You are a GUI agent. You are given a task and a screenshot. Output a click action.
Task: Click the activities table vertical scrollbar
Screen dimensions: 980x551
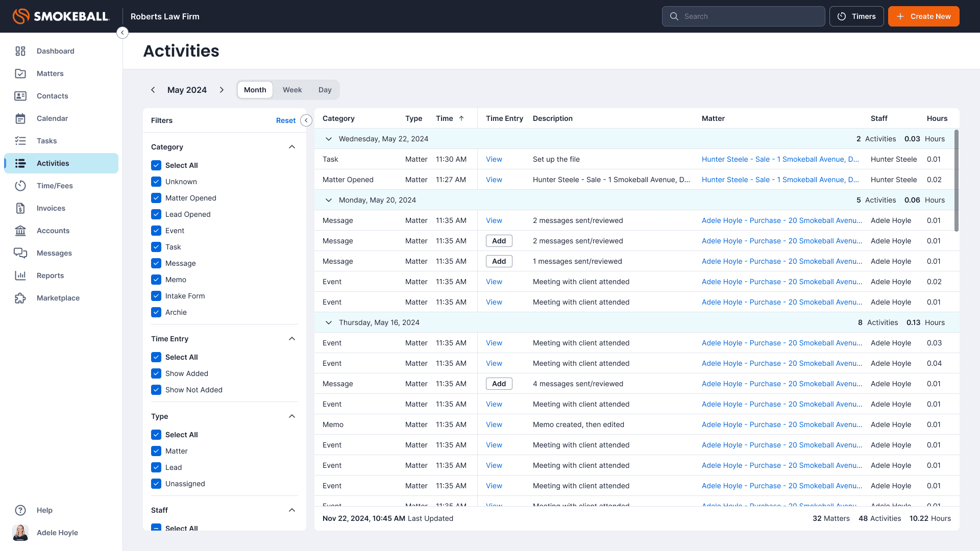(x=956, y=181)
